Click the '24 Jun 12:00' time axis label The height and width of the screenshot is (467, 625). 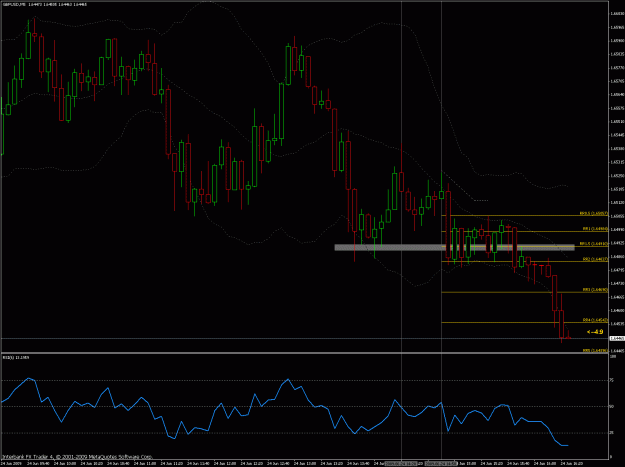click(x=225, y=463)
